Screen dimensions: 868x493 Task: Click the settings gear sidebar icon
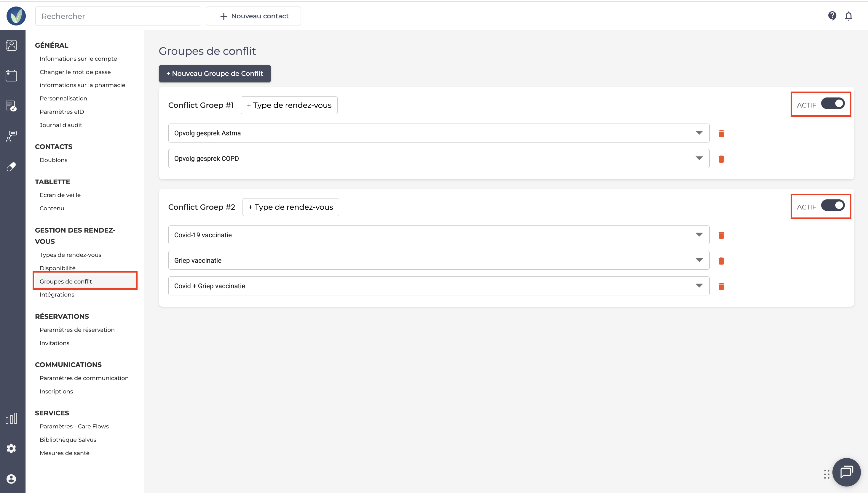(x=11, y=449)
